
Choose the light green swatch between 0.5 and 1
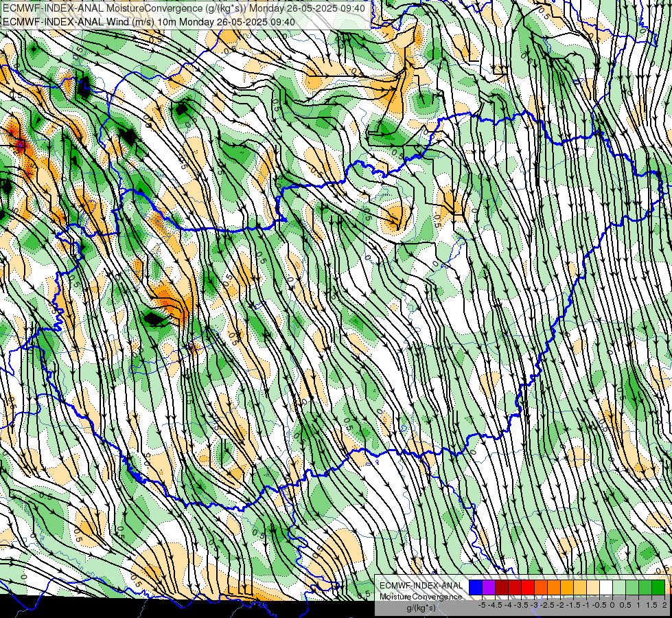coord(632,587)
